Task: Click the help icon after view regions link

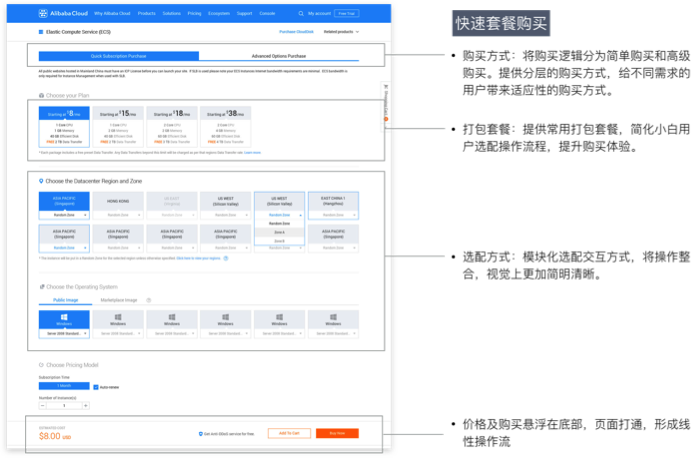Action: click(x=226, y=258)
